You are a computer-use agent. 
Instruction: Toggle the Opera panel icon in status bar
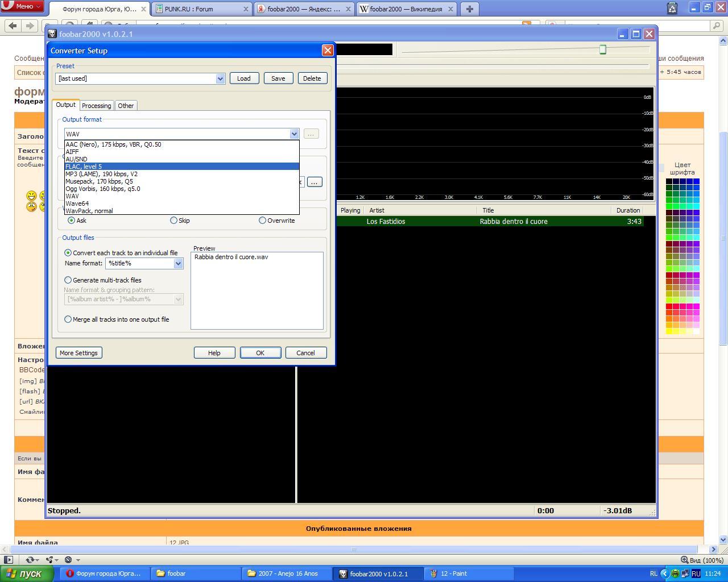click(x=9, y=560)
